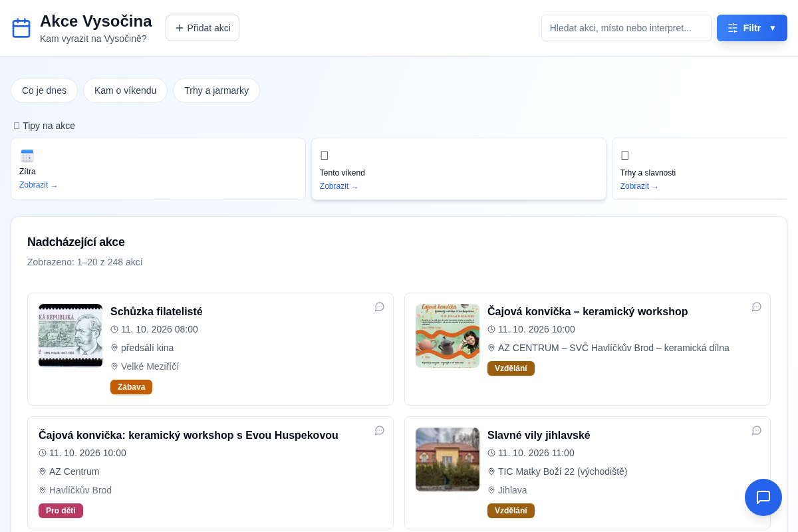Click the Velké Meziříčí location text

[150, 366]
